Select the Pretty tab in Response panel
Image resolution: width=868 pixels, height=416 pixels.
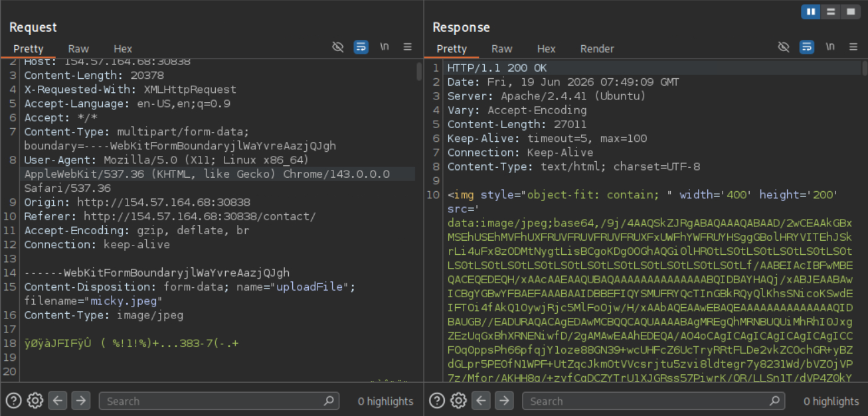point(452,48)
